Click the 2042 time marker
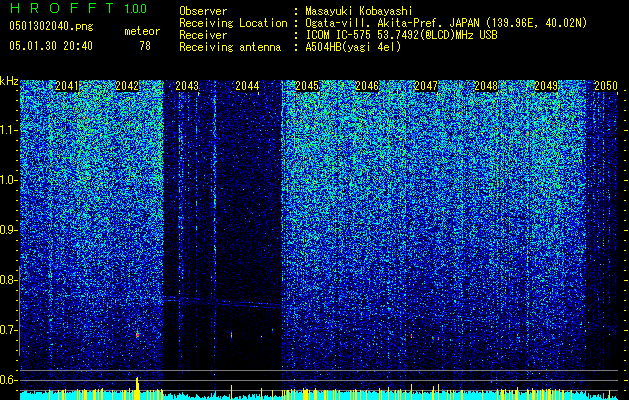This screenshot has width=629, height=400. [x=127, y=86]
